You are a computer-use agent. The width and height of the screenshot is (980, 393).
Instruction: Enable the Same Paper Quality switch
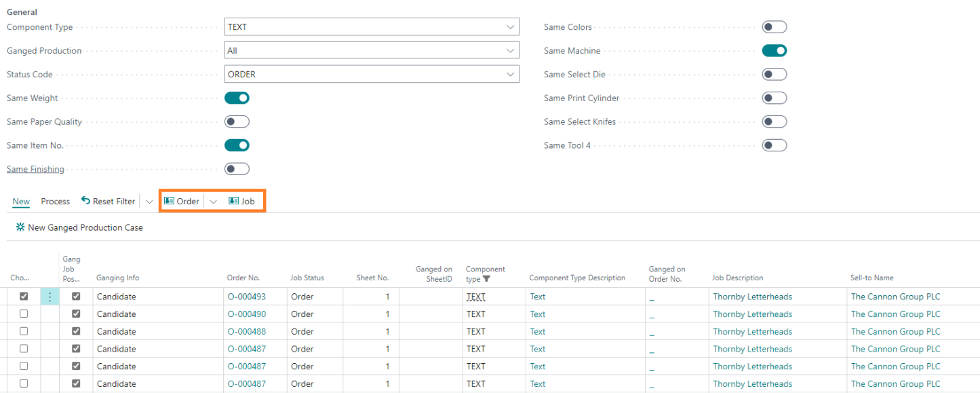237,122
